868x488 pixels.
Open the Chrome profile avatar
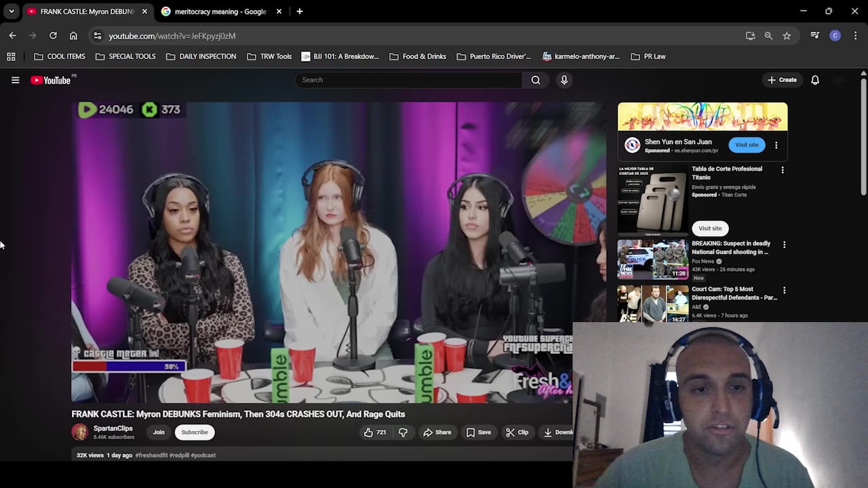click(x=835, y=36)
